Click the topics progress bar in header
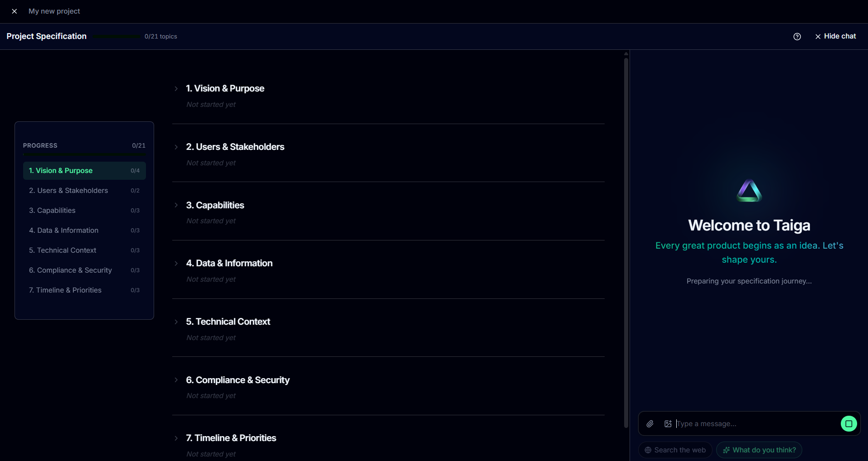The height and width of the screenshot is (461, 868). point(117,37)
